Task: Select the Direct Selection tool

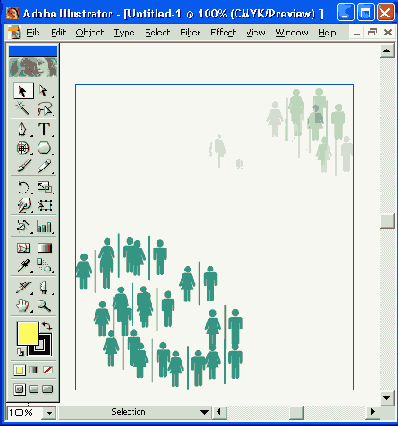Action: tap(44, 91)
